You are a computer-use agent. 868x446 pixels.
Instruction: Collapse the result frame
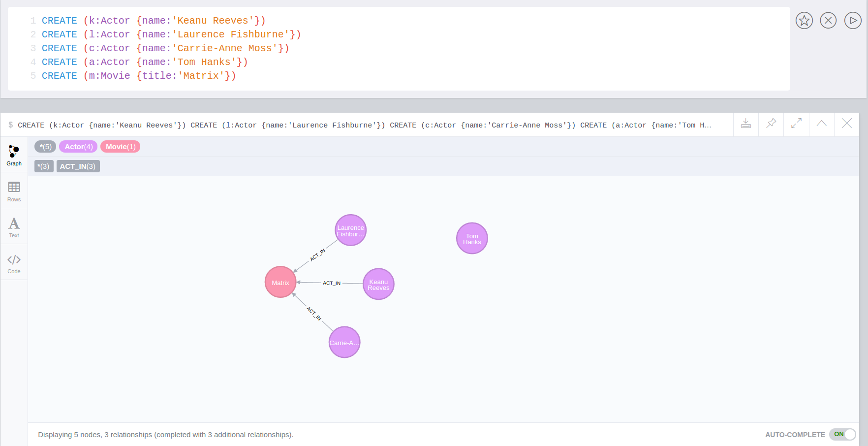pos(821,124)
